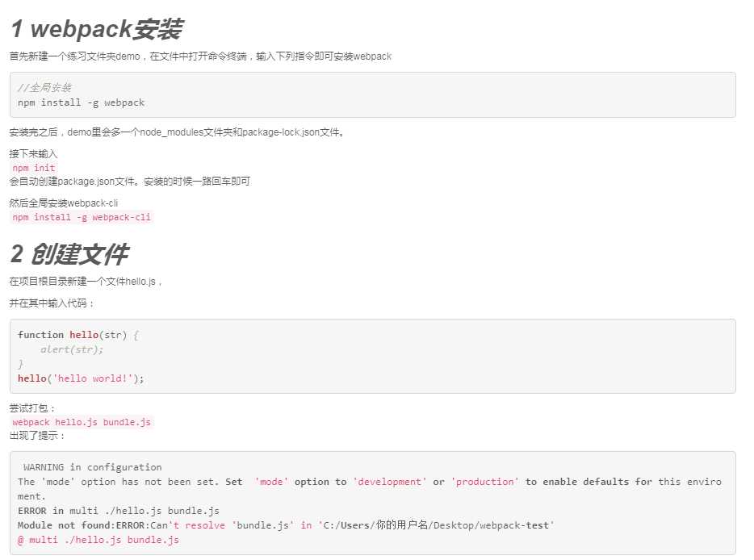Image resolution: width=754 pixels, height=560 pixels.
Task: Click the code comment "//全局安装"
Action: point(44,87)
